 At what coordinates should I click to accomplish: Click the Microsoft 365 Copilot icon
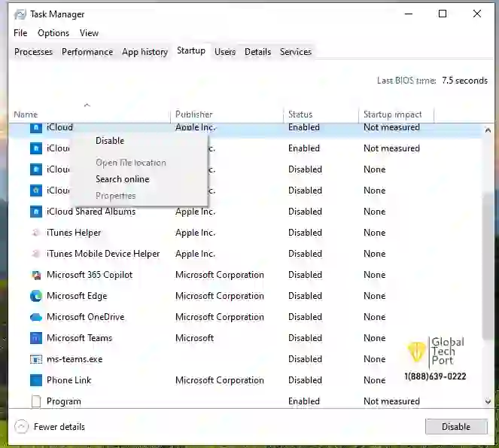[x=36, y=275]
